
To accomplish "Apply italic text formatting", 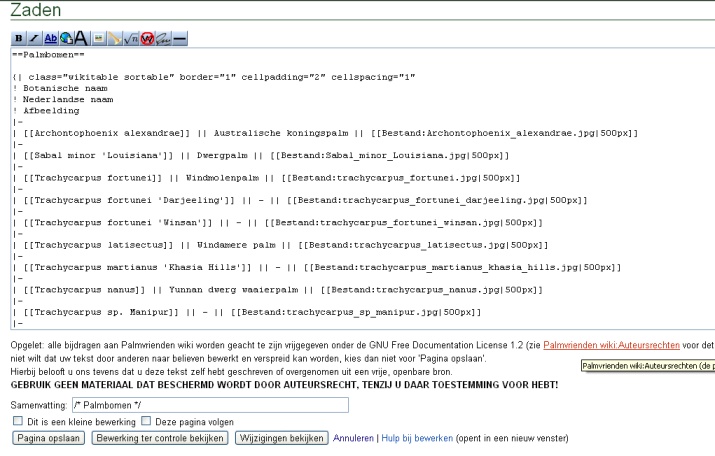I will (33, 37).
